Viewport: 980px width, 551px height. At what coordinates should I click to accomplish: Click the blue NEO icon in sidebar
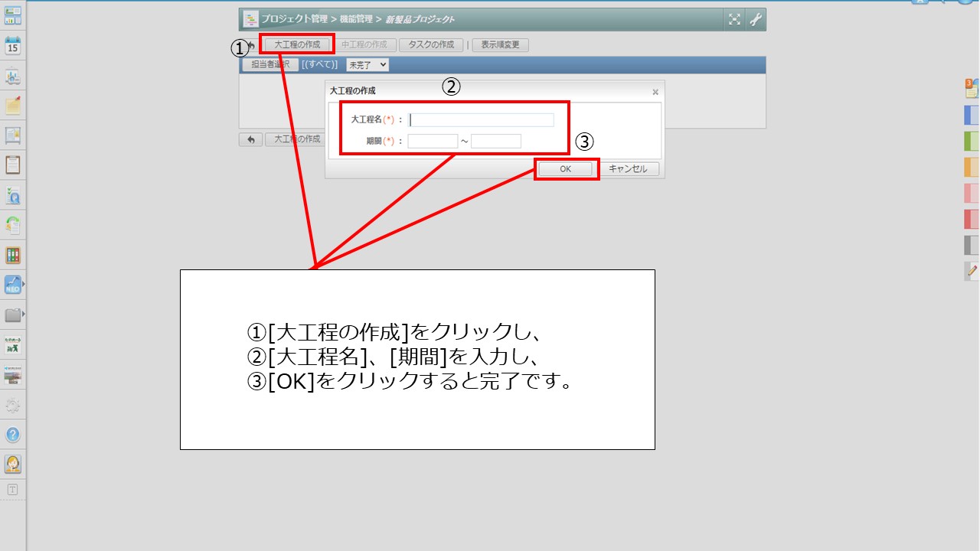click(13, 285)
